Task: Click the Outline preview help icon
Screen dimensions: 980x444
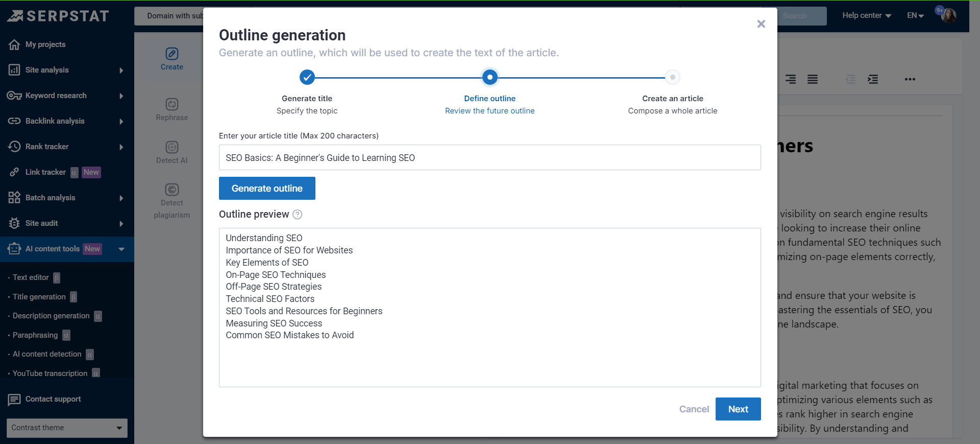Action: coord(298,215)
